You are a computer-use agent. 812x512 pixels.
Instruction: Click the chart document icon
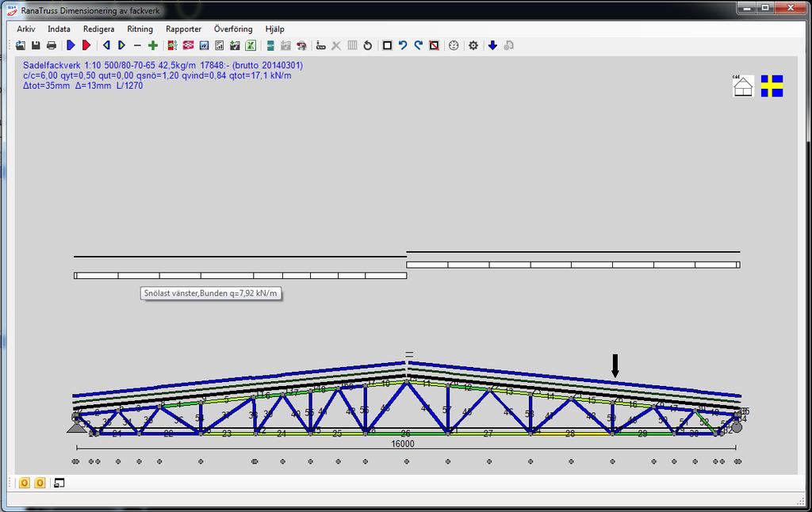tap(220, 45)
